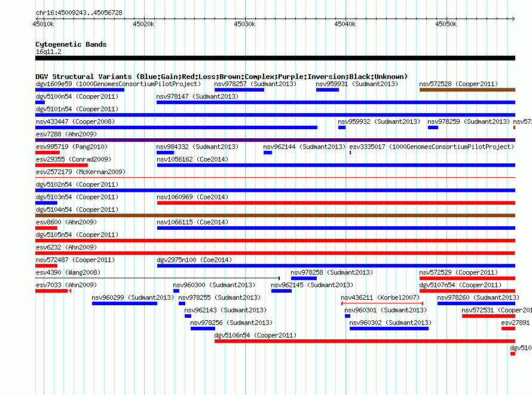Open nsv978258 (Sudmant2013) variant
Viewport: 532px width, 395px height.
[x=332, y=272]
